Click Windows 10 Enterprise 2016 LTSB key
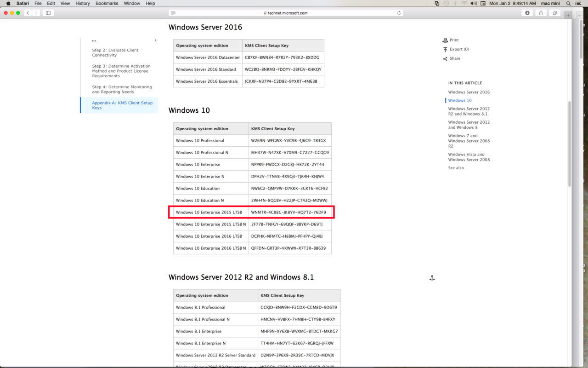Screen dimensions: 588x368 tap(290, 236)
